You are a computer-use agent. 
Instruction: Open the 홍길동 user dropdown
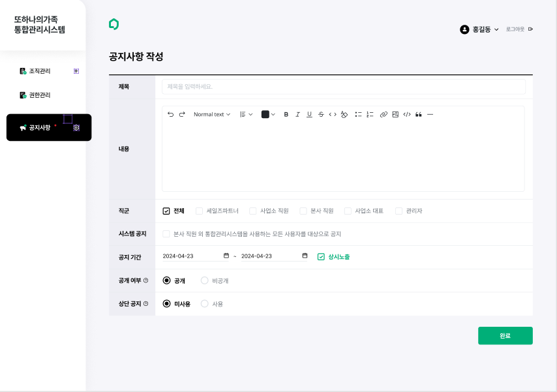coord(485,29)
